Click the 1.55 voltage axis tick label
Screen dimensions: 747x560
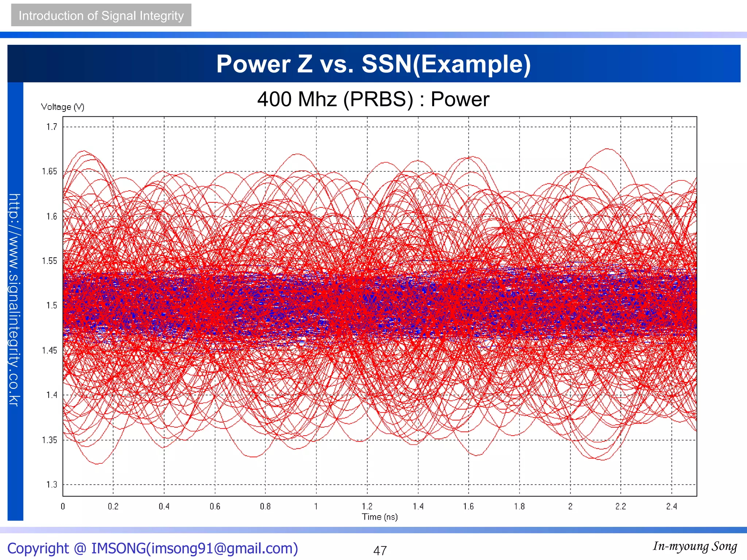pyautogui.click(x=50, y=261)
